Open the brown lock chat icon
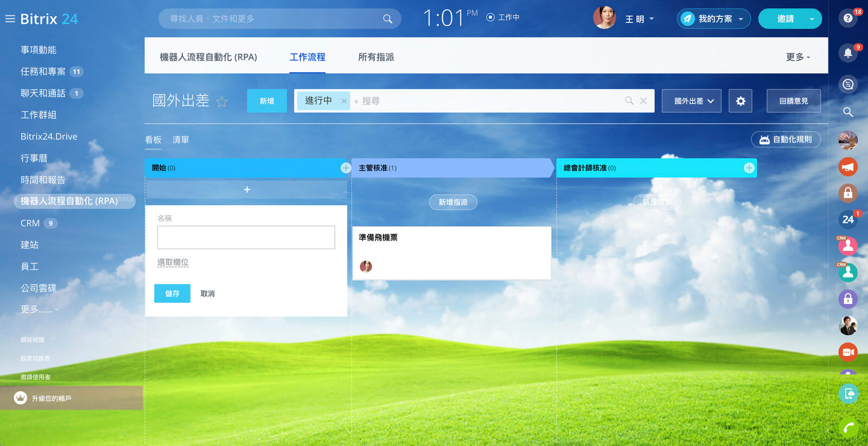Image resolution: width=868 pixels, height=446 pixels. [848, 193]
